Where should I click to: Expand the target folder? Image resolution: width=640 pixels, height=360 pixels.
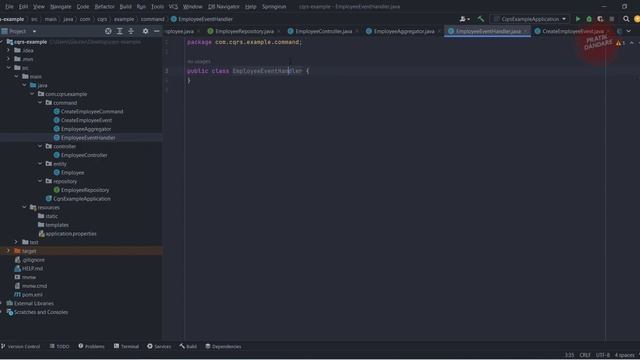tap(8, 251)
